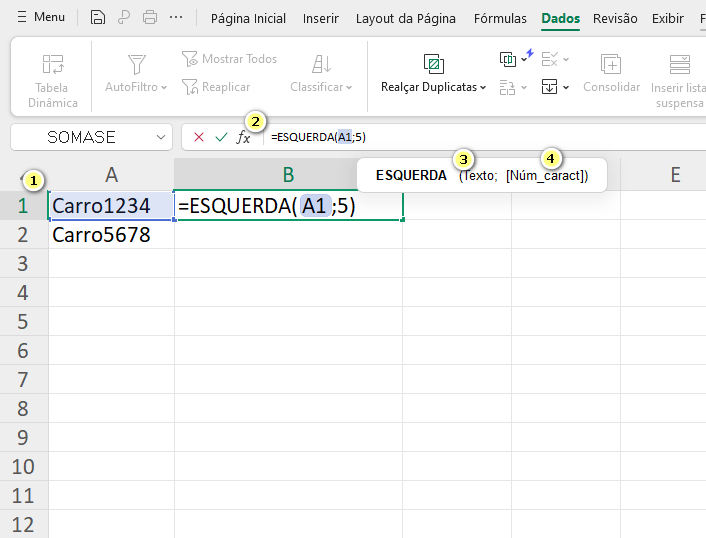Select cell A2 containing Carro5678

coord(111,235)
